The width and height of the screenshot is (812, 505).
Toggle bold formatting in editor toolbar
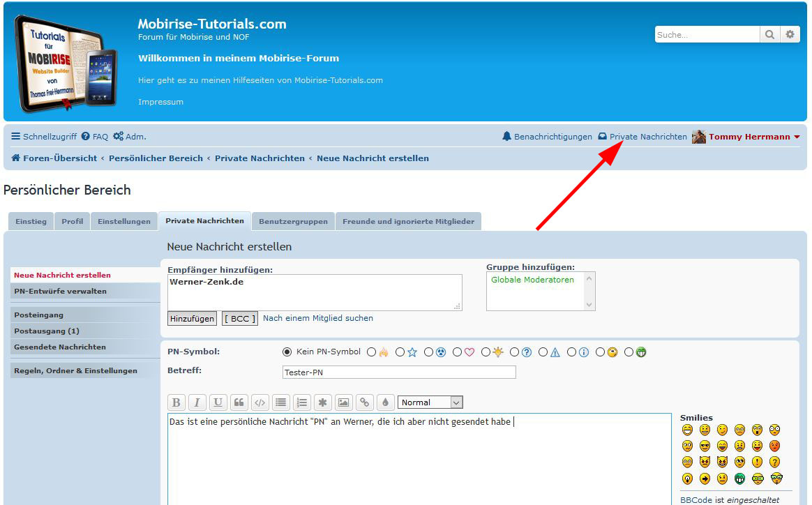tap(176, 402)
